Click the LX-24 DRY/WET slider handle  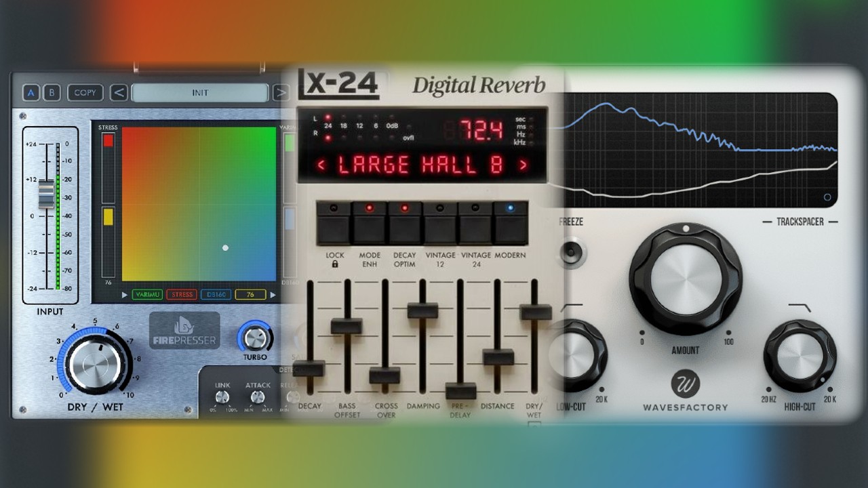(536, 312)
